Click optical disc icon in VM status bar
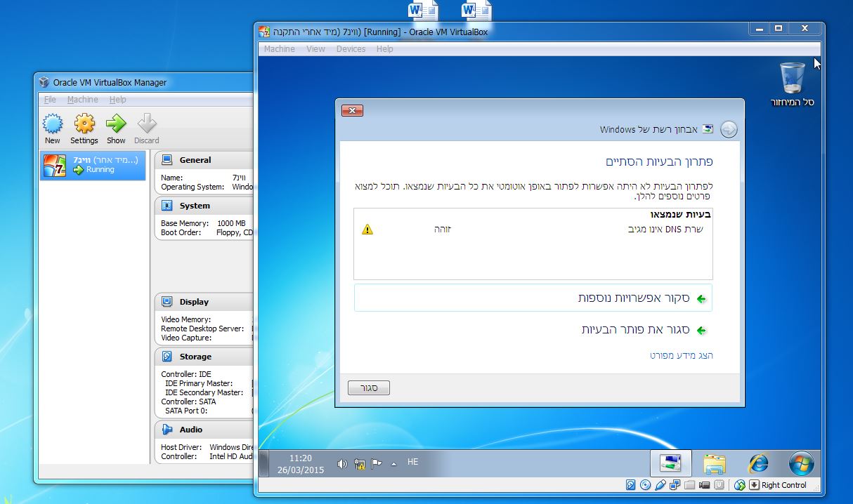Image resolution: width=853 pixels, height=504 pixels. pyautogui.click(x=645, y=485)
